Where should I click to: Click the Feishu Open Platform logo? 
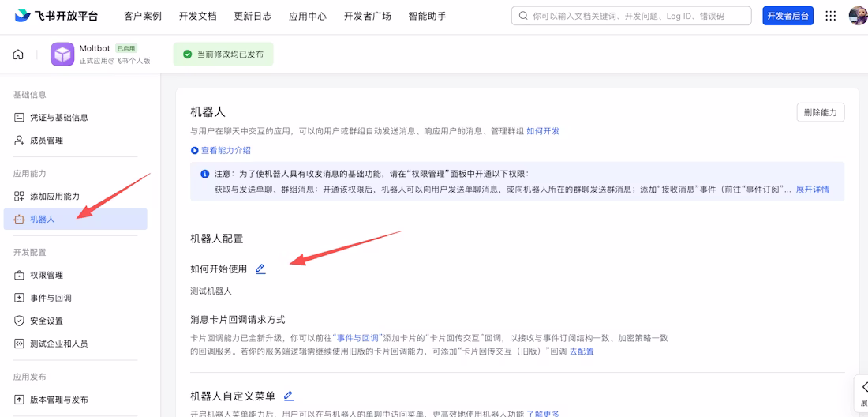(x=56, y=16)
